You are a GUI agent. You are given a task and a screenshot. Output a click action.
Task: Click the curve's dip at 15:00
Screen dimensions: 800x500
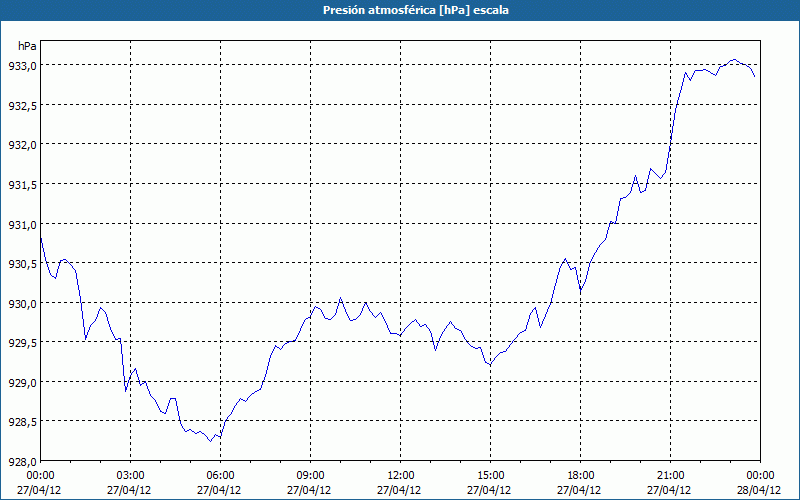(x=490, y=365)
